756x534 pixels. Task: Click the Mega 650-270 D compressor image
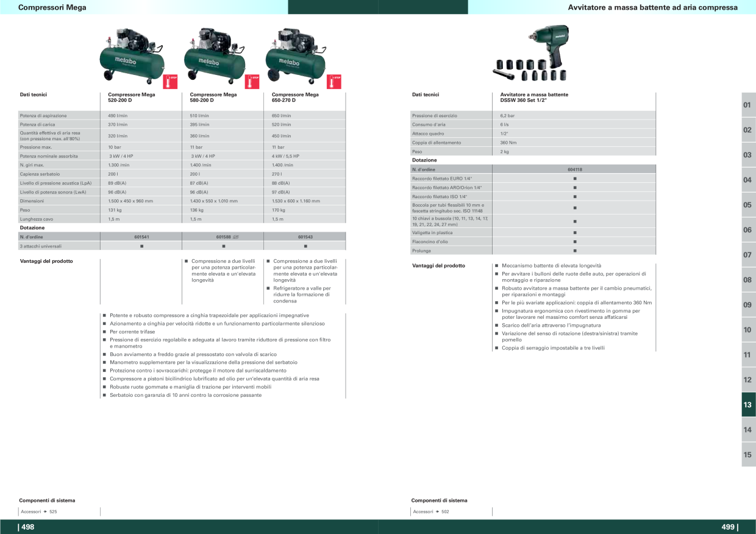296,55
